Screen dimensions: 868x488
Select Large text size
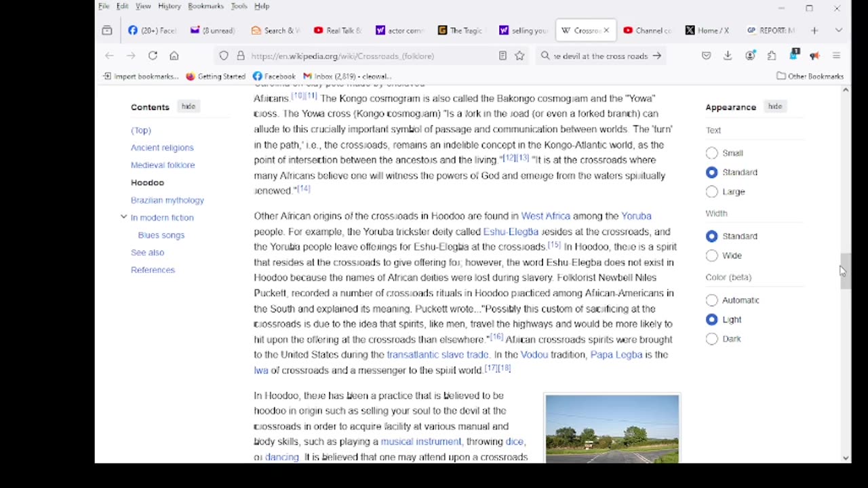[711, 192]
